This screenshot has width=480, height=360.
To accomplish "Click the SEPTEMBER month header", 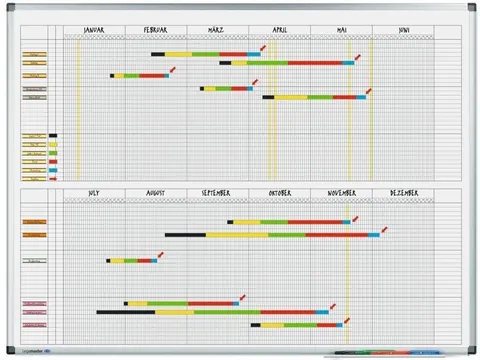I will [216, 193].
